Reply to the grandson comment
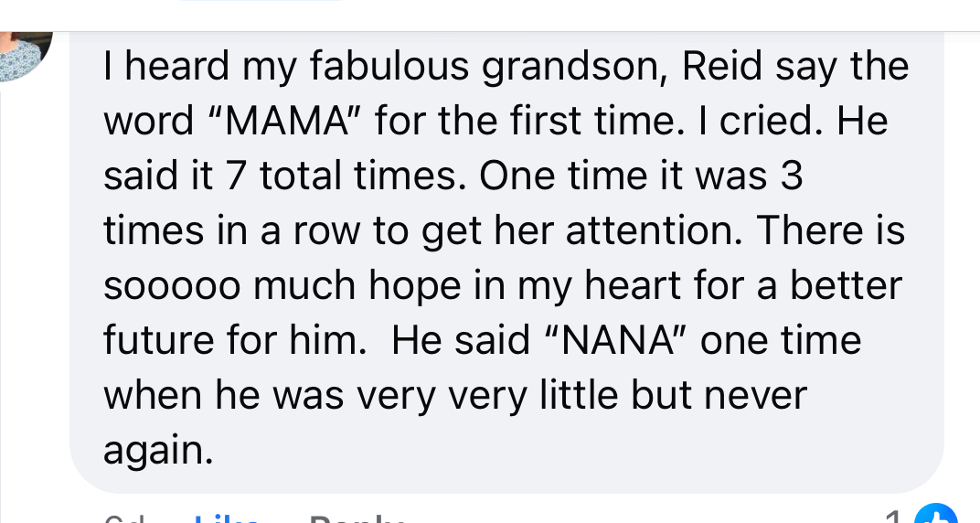Screen dimensions: 980x523 355,518
